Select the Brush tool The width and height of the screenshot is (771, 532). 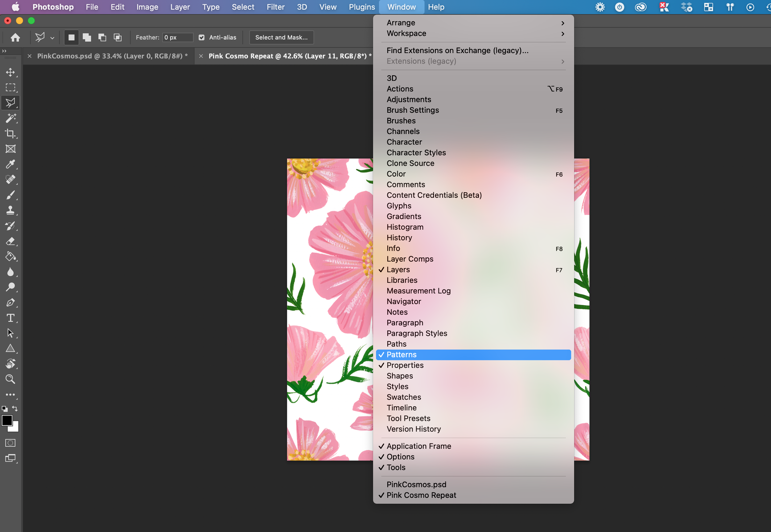pyautogui.click(x=10, y=195)
